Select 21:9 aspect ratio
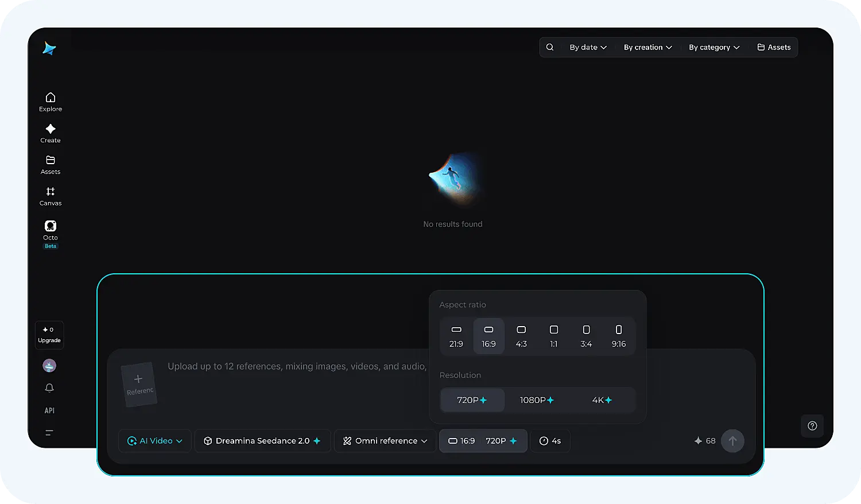 [456, 336]
